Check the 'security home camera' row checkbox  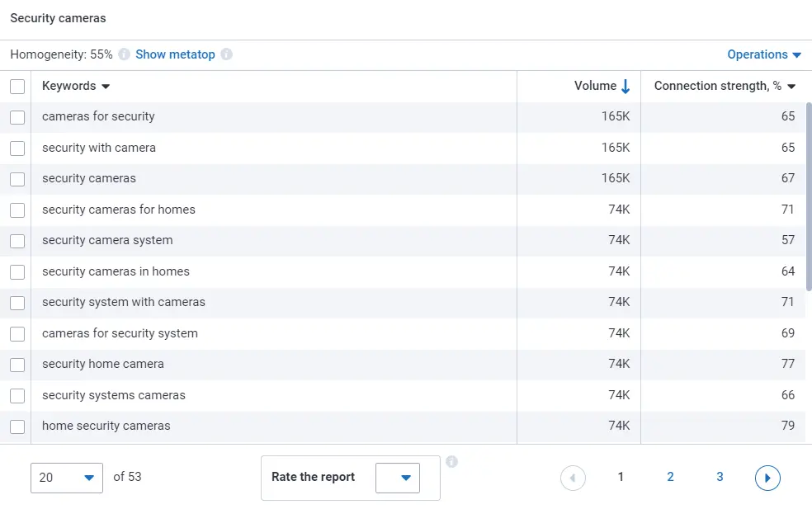tap(17, 365)
